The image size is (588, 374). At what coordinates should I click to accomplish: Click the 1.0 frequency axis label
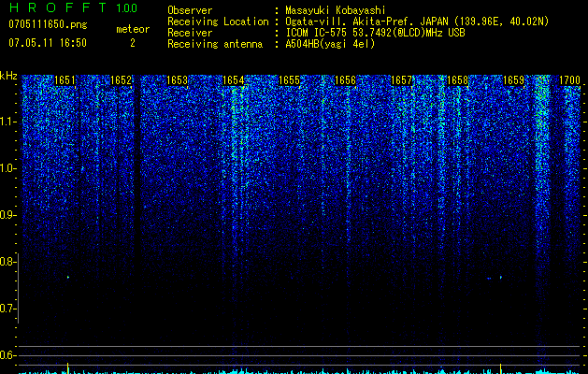7,168
